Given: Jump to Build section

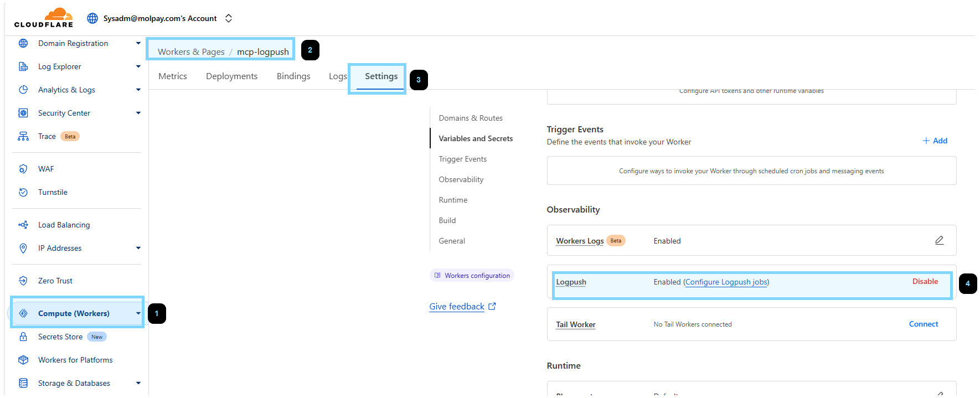Looking at the screenshot, I should pos(447,220).
